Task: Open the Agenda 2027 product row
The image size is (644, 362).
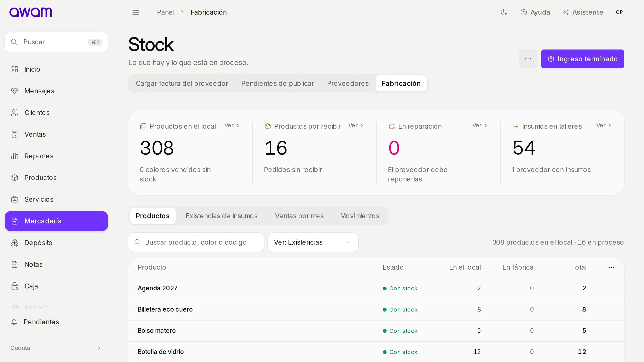Action: (376, 288)
